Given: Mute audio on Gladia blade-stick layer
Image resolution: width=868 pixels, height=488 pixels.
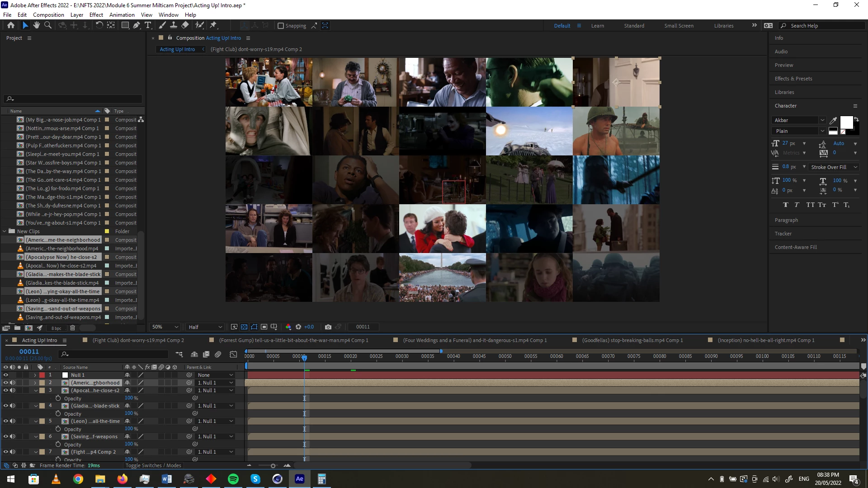Looking at the screenshot, I should click(x=13, y=406).
